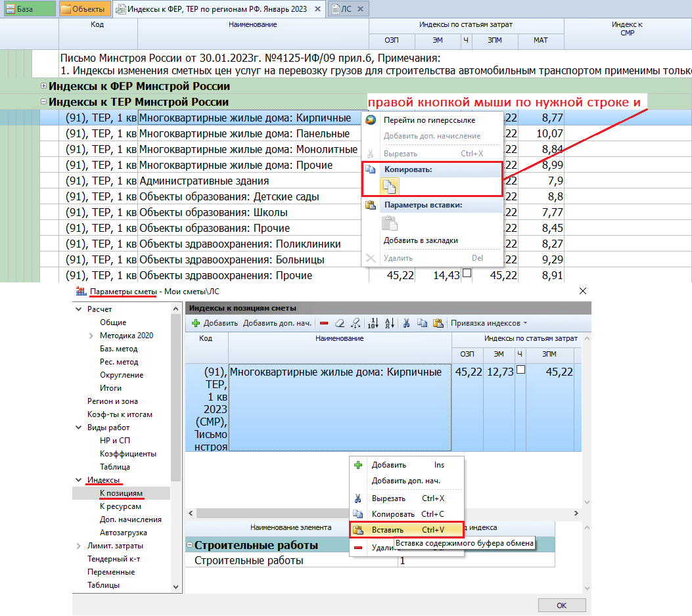Collapse Индексы к ТЕР Минстрой России group
This screenshot has width=692, height=616.
(x=43, y=101)
